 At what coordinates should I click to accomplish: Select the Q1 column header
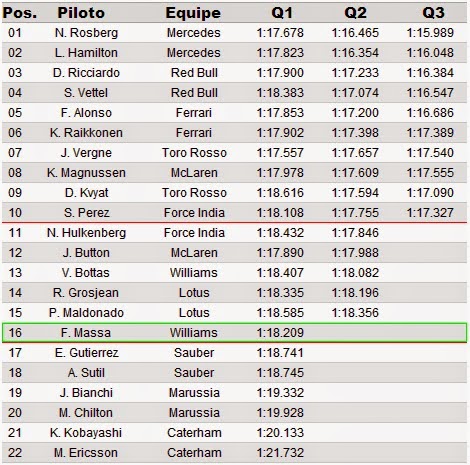tap(282, 13)
